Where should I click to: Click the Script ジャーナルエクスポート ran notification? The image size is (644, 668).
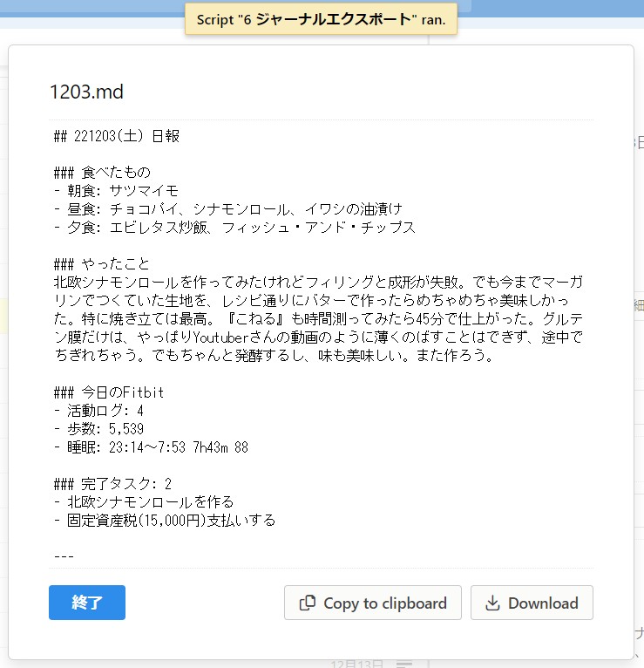point(321,19)
